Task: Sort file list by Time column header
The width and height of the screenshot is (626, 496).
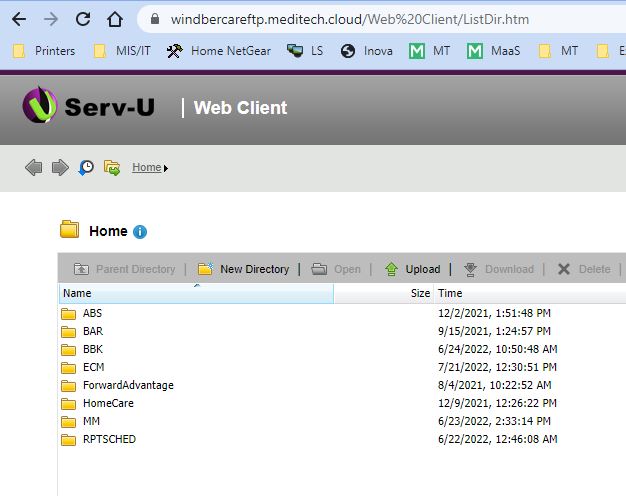Action: tap(450, 294)
